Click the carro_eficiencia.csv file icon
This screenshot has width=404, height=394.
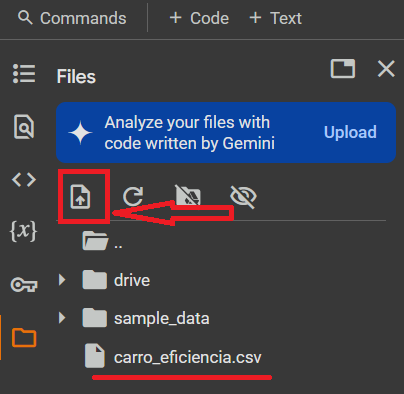click(95, 356)
